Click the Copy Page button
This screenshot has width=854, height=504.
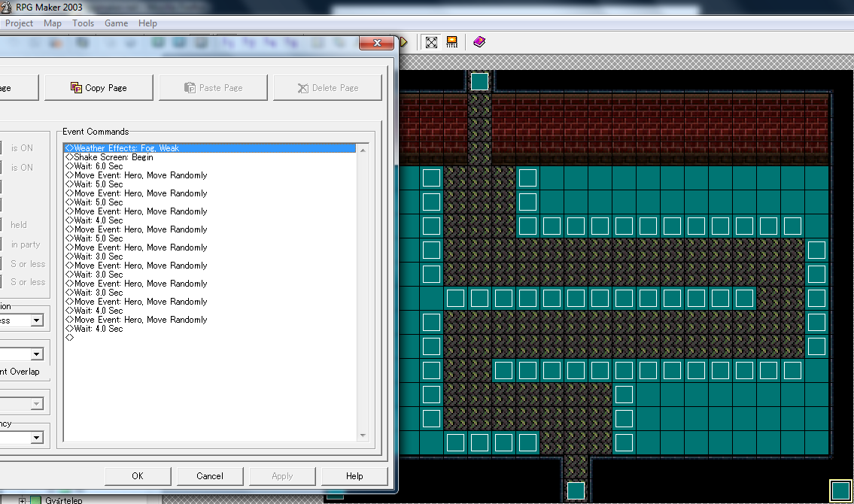click(99, 88)
